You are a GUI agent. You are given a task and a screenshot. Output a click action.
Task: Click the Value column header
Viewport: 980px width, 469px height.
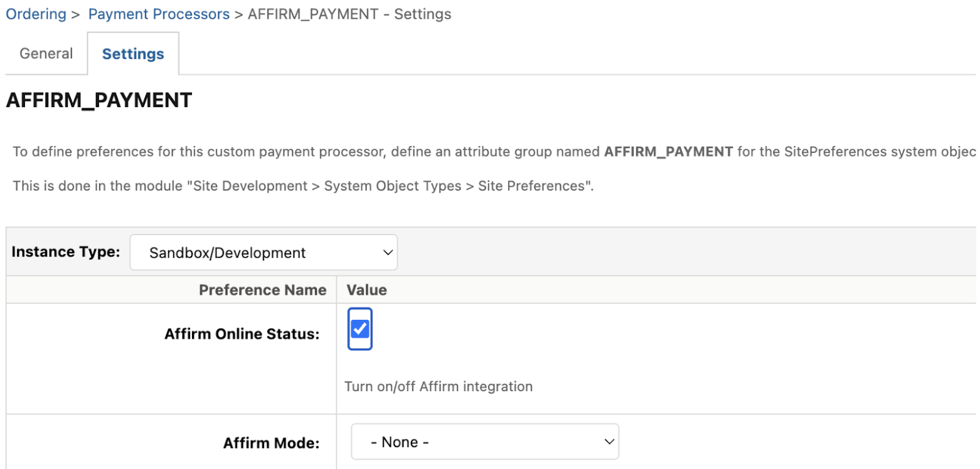point(366,290)
